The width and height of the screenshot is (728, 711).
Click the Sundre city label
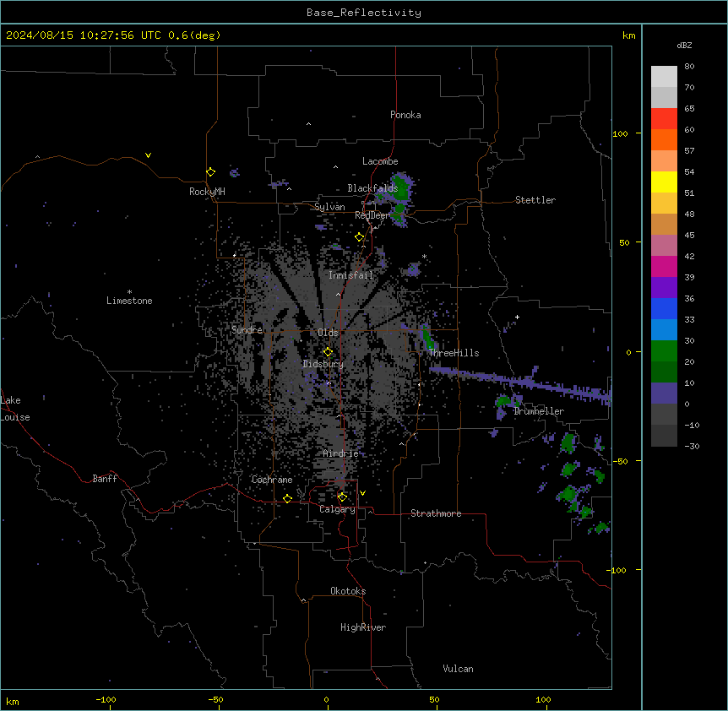[247, 330]
